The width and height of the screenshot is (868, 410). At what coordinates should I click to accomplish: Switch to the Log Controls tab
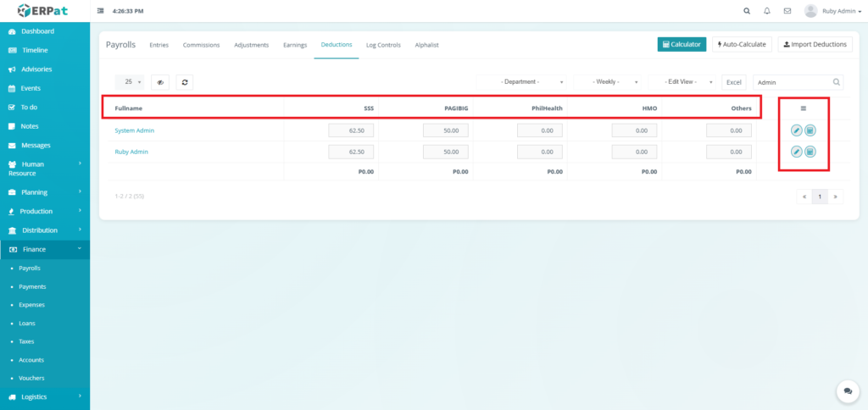coord(383,45)
